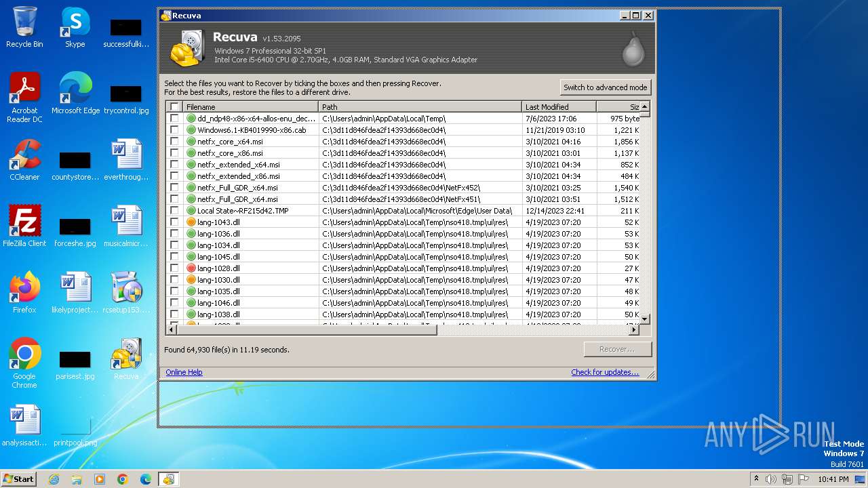Screen dimensions: 868x488
Task: Sort list by Path column header
Action: pyautogui.click(x=420, y=107)
